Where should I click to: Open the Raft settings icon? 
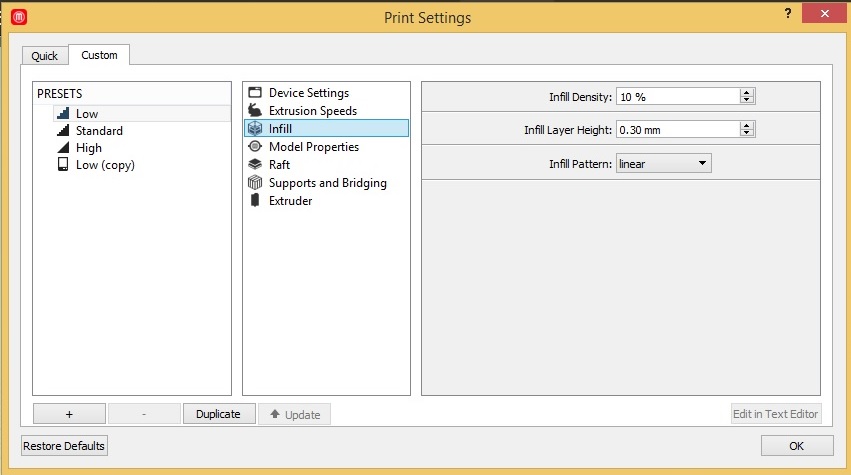[x=254, y=165]
